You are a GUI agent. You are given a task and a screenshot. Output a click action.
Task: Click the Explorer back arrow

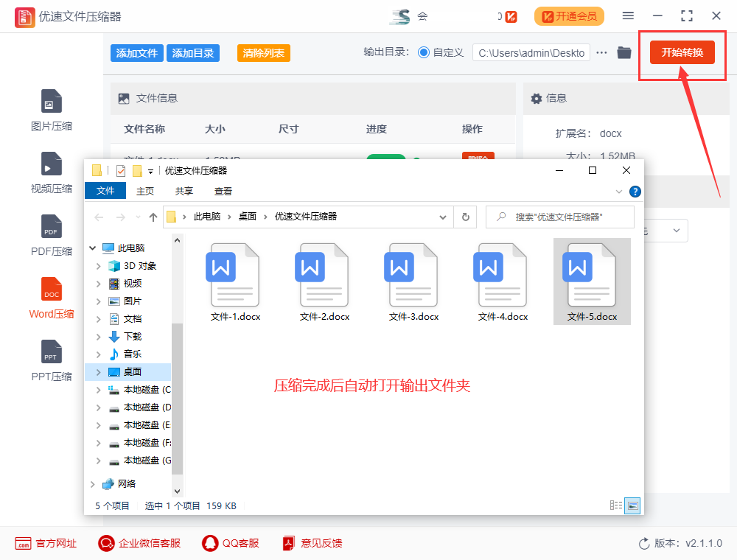pos(99,217)
